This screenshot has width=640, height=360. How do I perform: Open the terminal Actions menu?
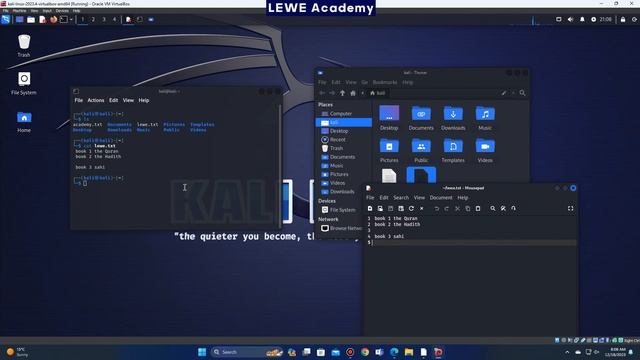pyautogui.click(x=96, y=100)
